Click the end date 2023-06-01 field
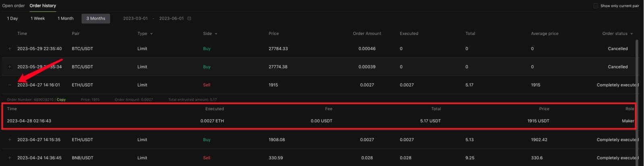Viewport: 644px width, 166px height. point(171,18)
